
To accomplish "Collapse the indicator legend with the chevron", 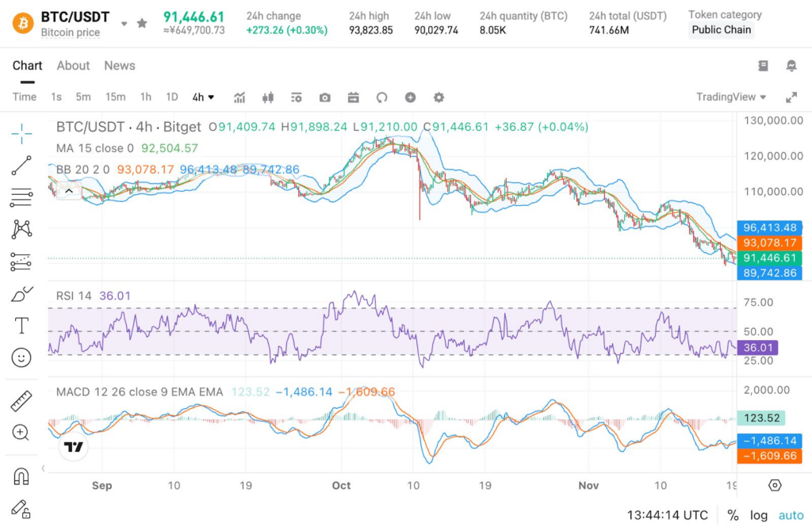I will pos(69,190).
